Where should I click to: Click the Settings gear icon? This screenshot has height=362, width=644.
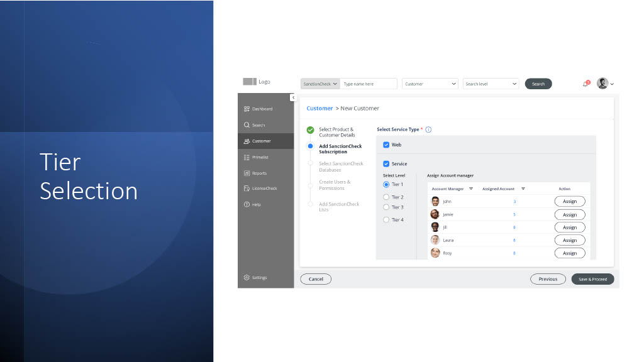coord(247,277)
